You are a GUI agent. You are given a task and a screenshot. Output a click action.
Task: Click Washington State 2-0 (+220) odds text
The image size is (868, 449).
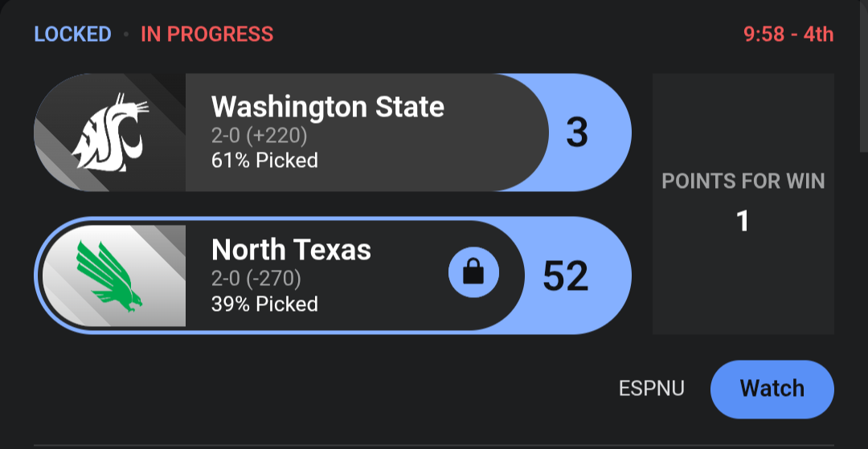[259, 136]
